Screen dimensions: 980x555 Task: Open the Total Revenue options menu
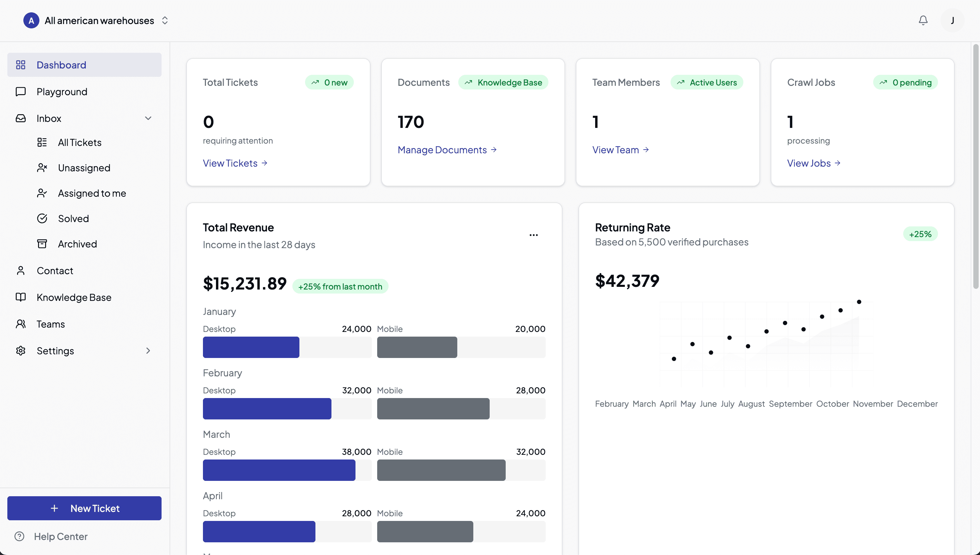tap(533, 235)
